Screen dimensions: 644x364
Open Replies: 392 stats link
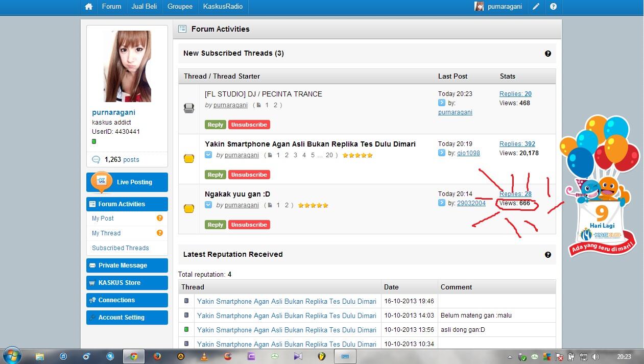tap(517, 144)
